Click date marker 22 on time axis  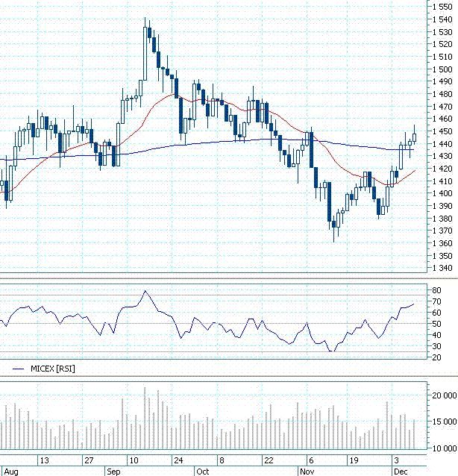[x=269, y=460]
